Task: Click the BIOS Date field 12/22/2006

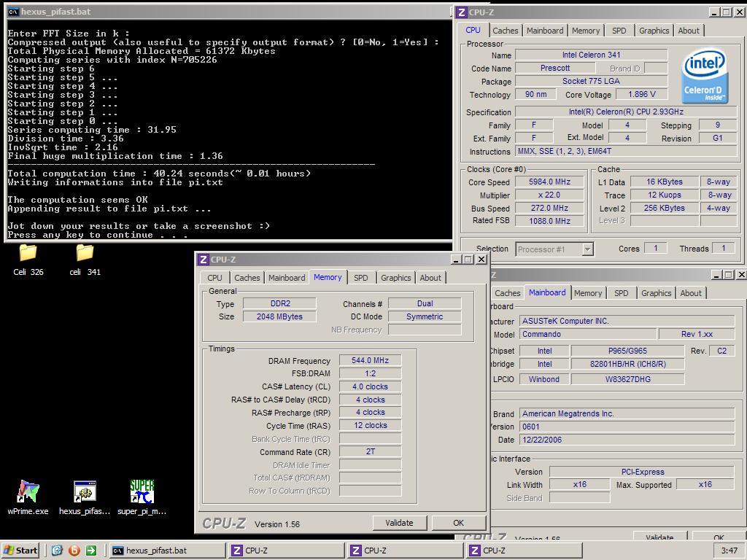Action: (x=627, y=440)
